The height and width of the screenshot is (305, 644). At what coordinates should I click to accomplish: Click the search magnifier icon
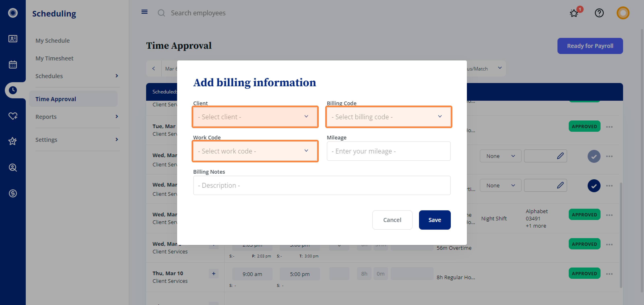click(x=161, y=13)
